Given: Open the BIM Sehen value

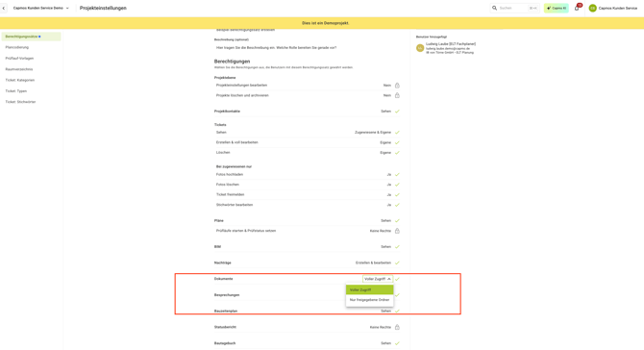Looking at the screenshot, I should coord(385,247).
